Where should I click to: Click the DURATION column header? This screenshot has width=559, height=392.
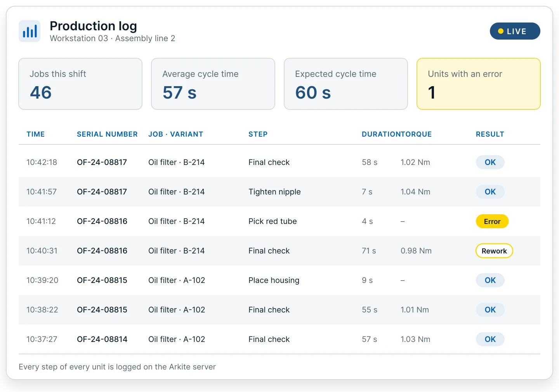click(381, 134)
